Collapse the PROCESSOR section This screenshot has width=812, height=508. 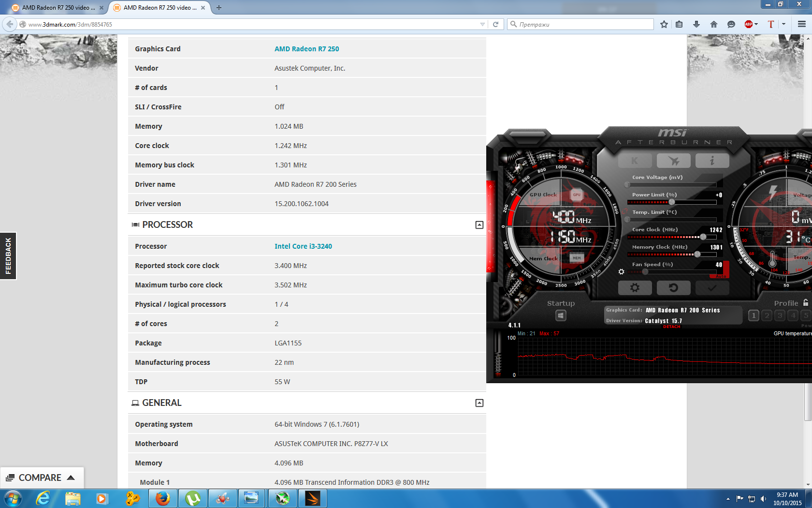point(479,225)
